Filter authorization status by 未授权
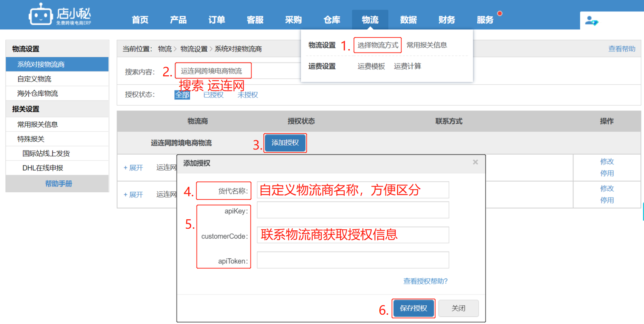This screenshot has width=644, height=324. coord(248,95)
